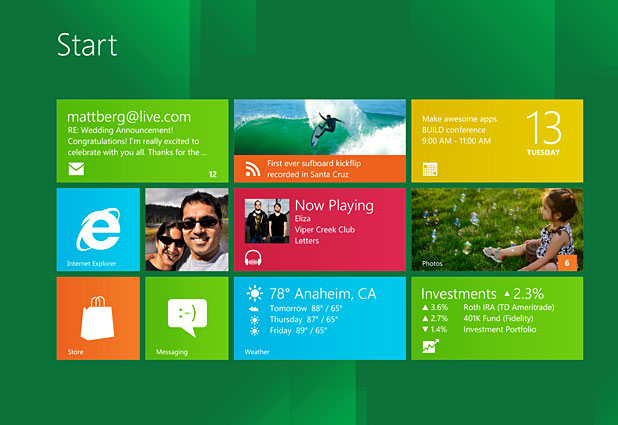Click the band album art thumbnail
Image resolution: width=618 pixels, height=425 pixels.
click(x=267, y=221)
